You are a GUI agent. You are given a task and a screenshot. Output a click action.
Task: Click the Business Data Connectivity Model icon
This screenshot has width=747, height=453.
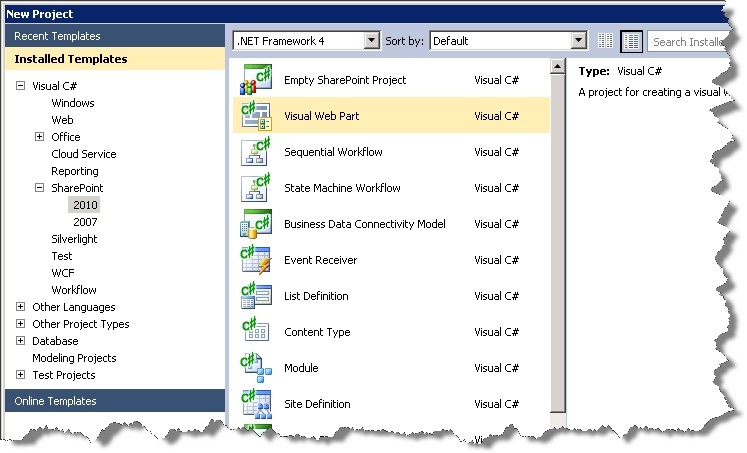pyautogui.click(x=256, y=224)
